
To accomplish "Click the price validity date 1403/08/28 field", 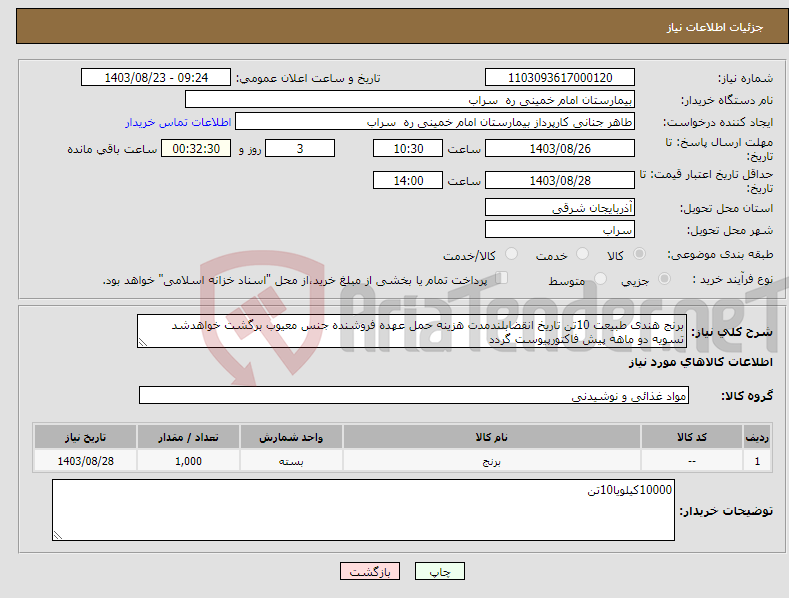I will point(560,180).
